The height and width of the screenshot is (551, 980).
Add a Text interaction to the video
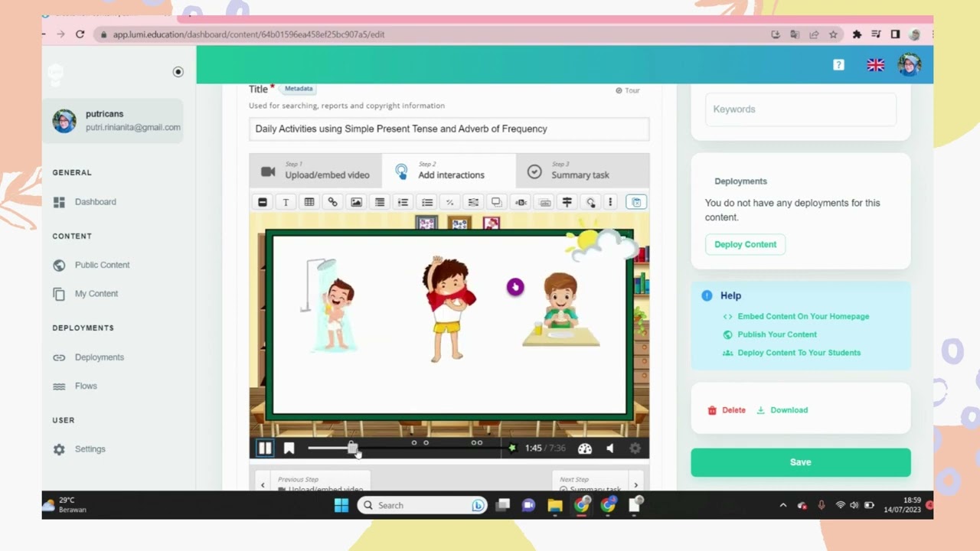point(286,202)
